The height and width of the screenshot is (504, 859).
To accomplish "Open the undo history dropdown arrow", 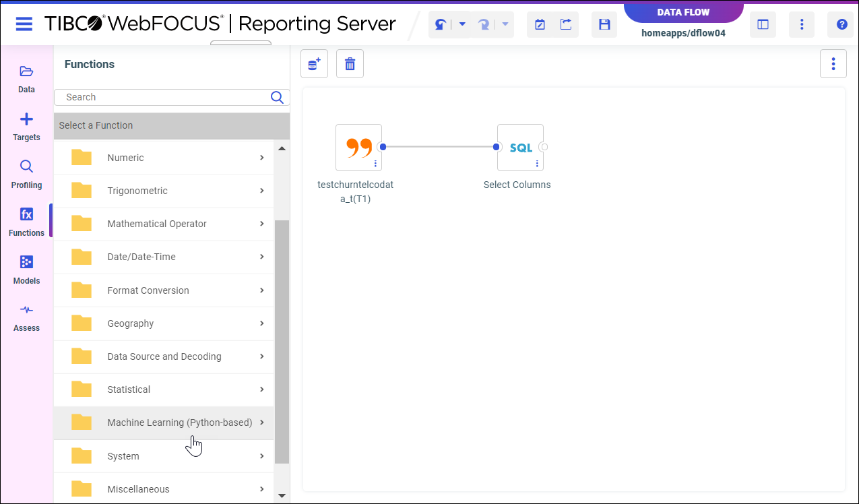I will (462, 25).
